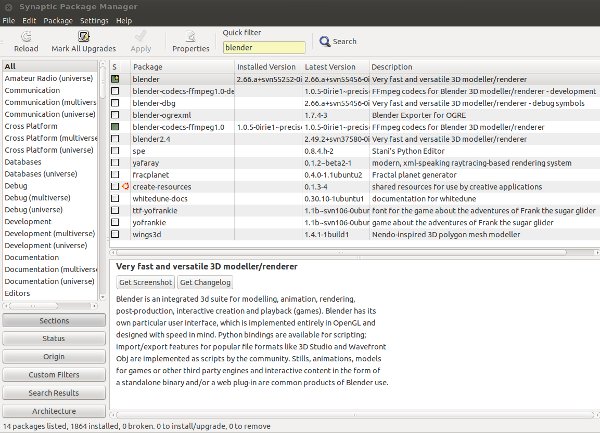Screen dimensions: 600x433
Task: Click the Search magnifier icon
Action: tap(325, 41)
